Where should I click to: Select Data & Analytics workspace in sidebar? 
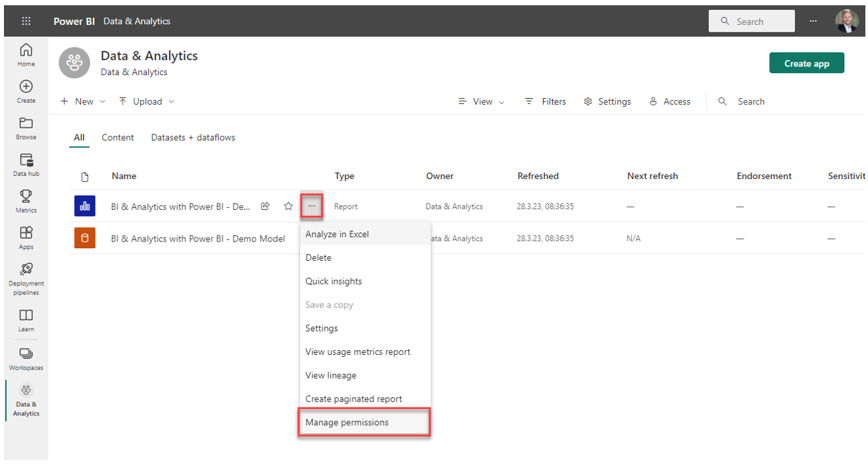point(26,400)
